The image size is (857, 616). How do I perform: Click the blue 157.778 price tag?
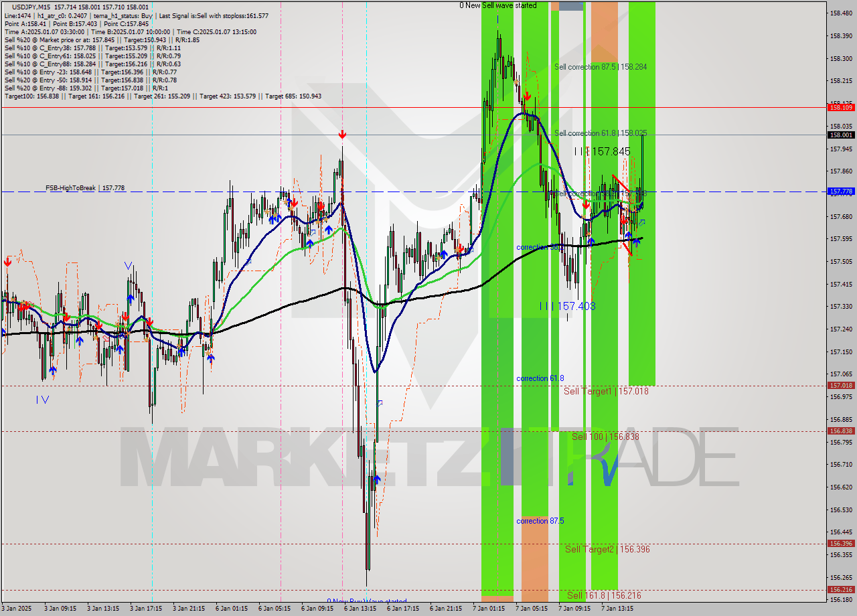pyautogui.click(x=841, y=191)
